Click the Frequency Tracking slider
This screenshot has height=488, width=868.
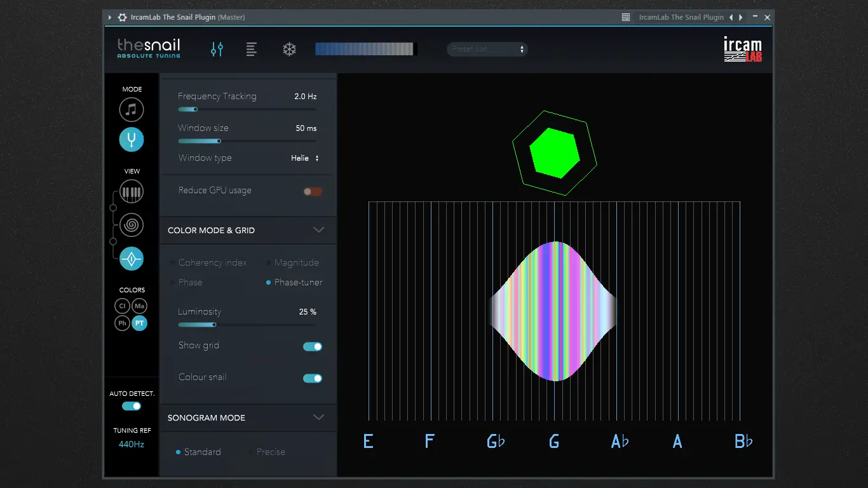tap(247, 109)
